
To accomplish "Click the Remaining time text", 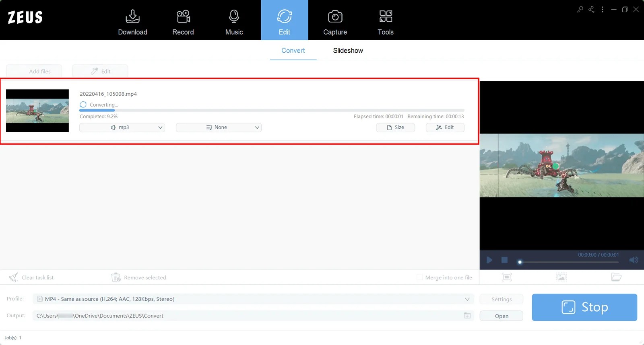I will pyautogui.click(x=436, y=117).
